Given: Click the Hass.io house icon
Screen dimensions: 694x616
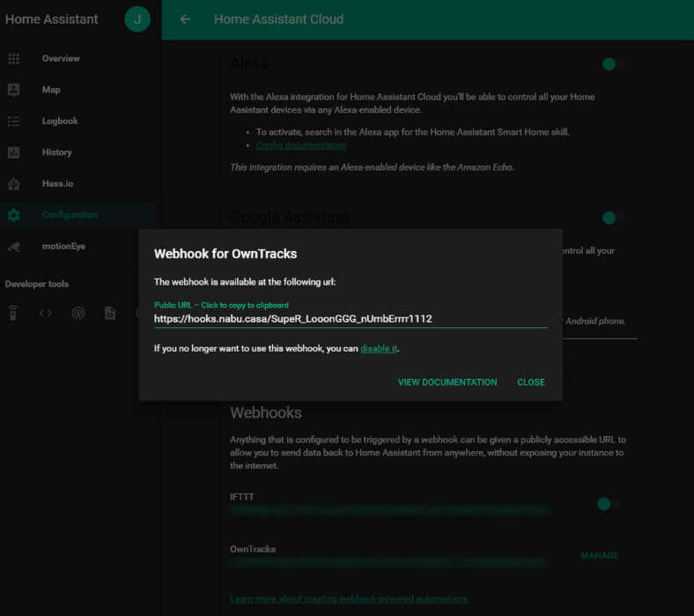Looking at the screenshot, I should 14,184.
